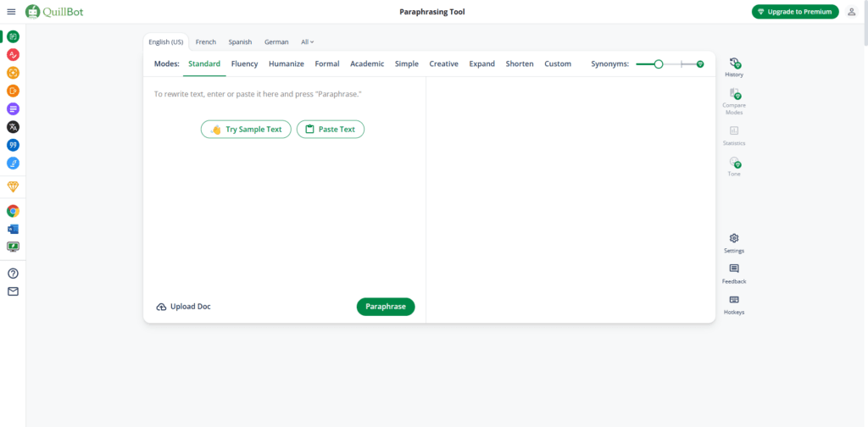Switch to the Spanish language tab
Viewport: 868px width, 427px height.
240,42
